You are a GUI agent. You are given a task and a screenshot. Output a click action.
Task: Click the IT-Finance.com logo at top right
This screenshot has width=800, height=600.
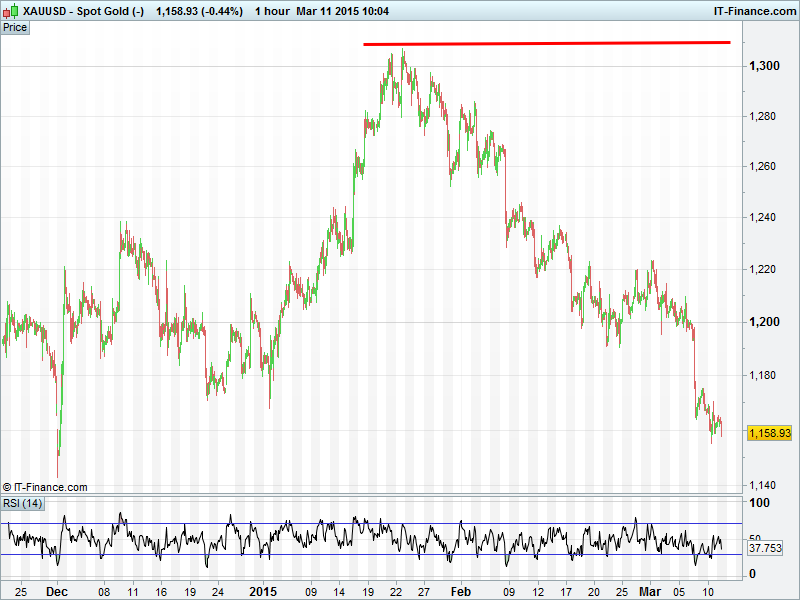(x=752, y=11)
